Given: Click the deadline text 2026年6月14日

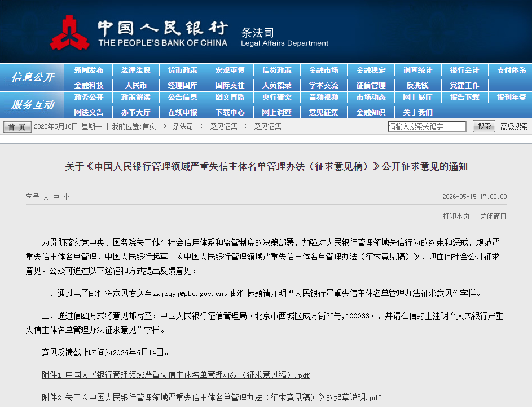Looking at the screenshot, I should [138, 352].
